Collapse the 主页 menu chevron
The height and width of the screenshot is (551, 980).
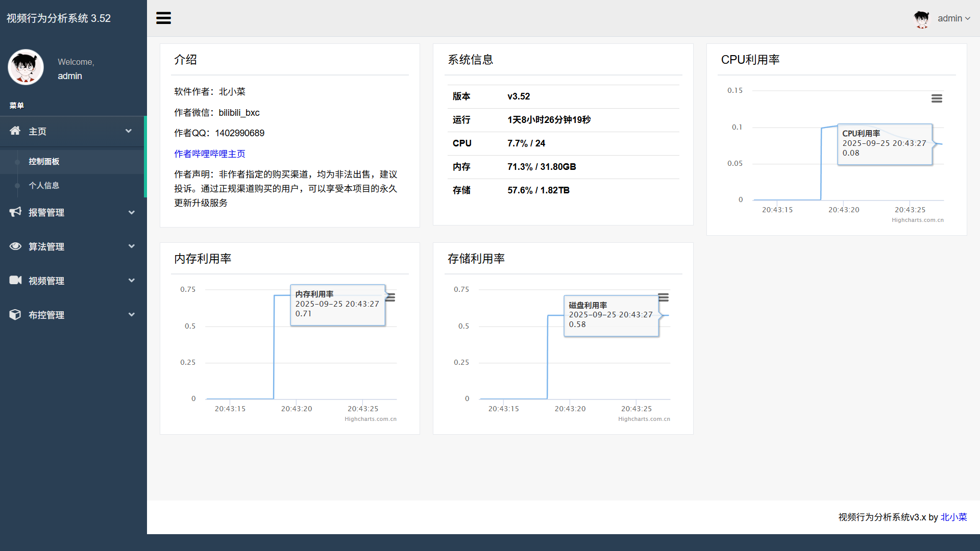pos(129,131)
